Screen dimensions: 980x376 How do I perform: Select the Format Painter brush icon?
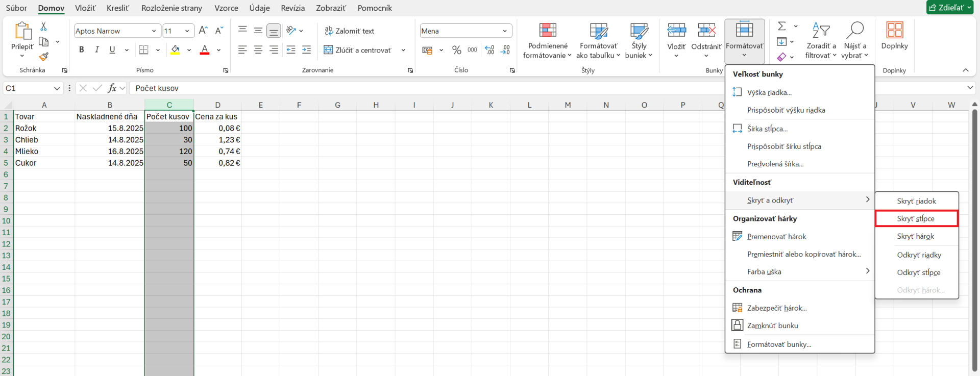click(44, 56)
